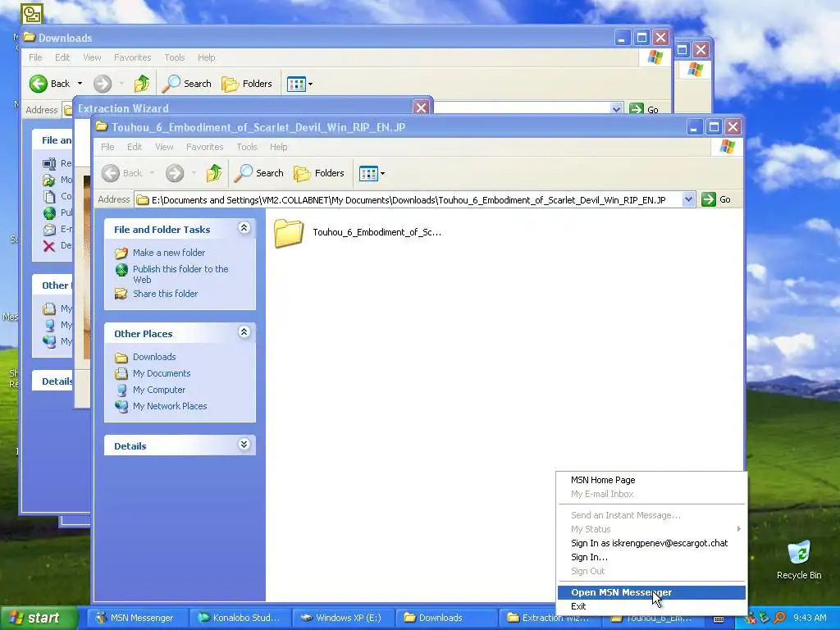Click the Publish this folder globe icon
This screenshot has height=630, width=840.
121,269
